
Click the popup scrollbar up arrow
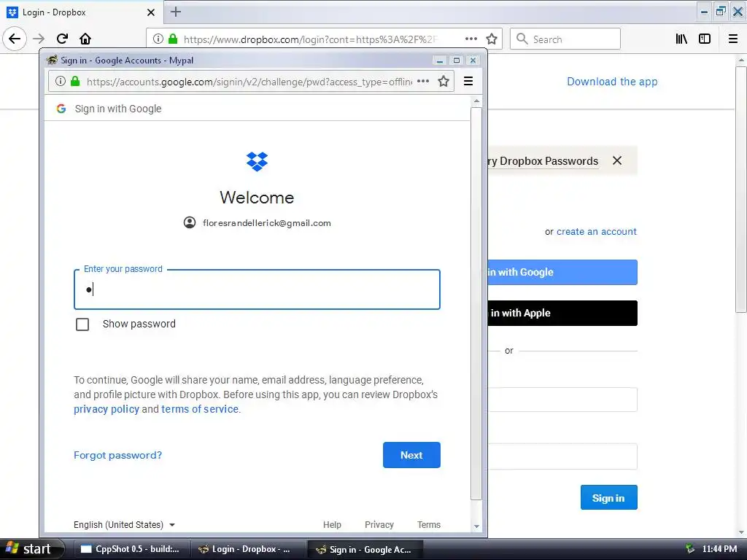pos(476,101)
